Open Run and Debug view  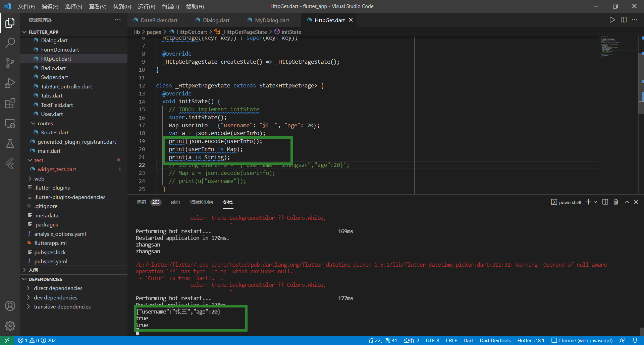click(10, 83)
